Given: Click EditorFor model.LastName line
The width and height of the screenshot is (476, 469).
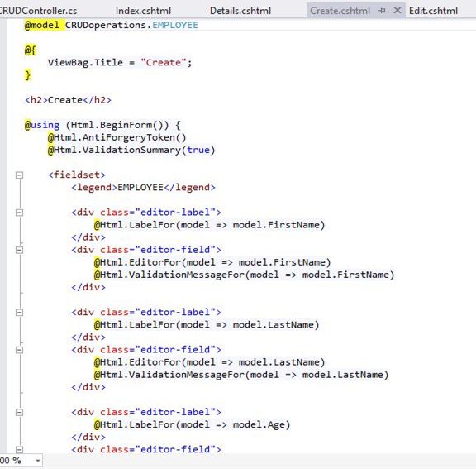Looking at the screenshot, I should click(209, 362).
